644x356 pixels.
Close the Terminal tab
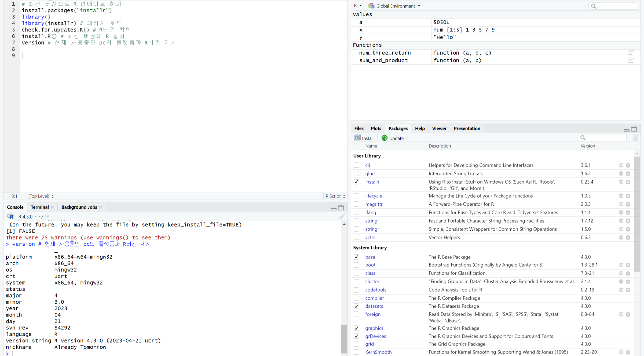pyautogui.click(x=52, y=207)
